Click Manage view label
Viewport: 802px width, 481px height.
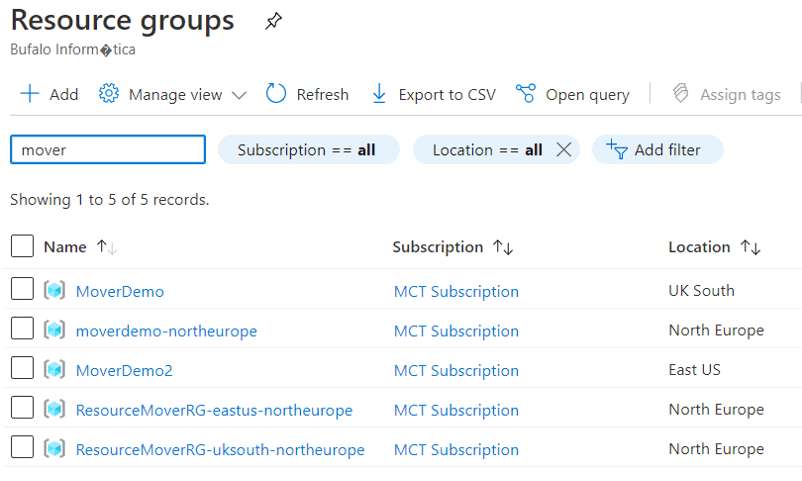pos(175,95)
